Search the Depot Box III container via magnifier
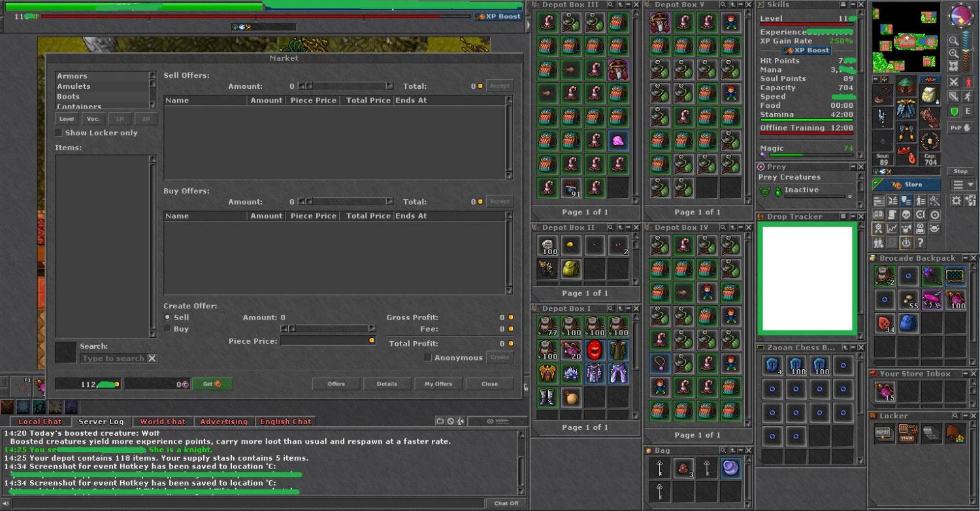The width and height of the screenshot is (980, 511). [x=611, y=5]
